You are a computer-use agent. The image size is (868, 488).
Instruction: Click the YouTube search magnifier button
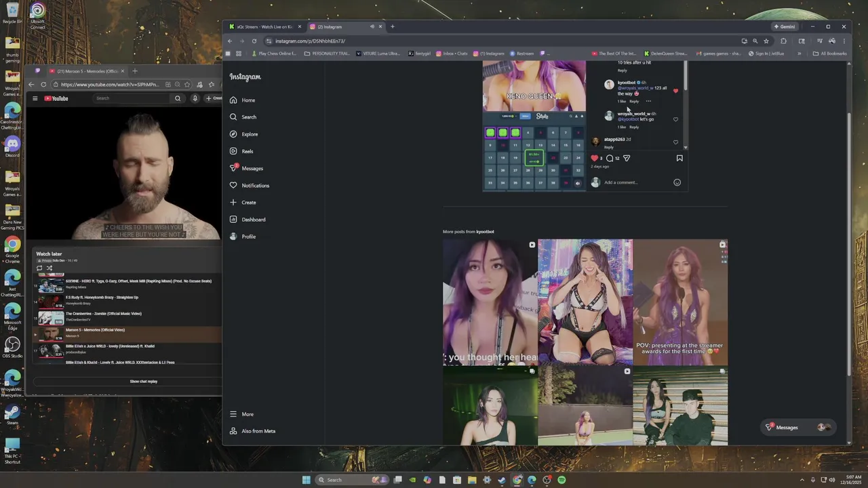(178, 98)
